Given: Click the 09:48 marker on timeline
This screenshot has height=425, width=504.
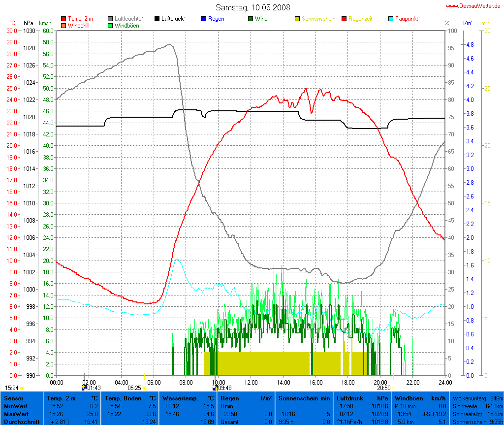Looking at the screenshot, I should (224, 388).
